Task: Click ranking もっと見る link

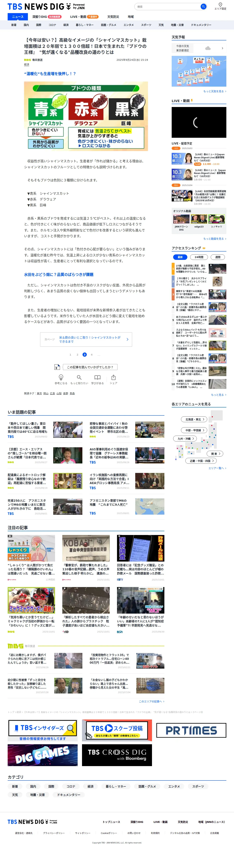Action: pyautogui.click(x=219, y=395)
